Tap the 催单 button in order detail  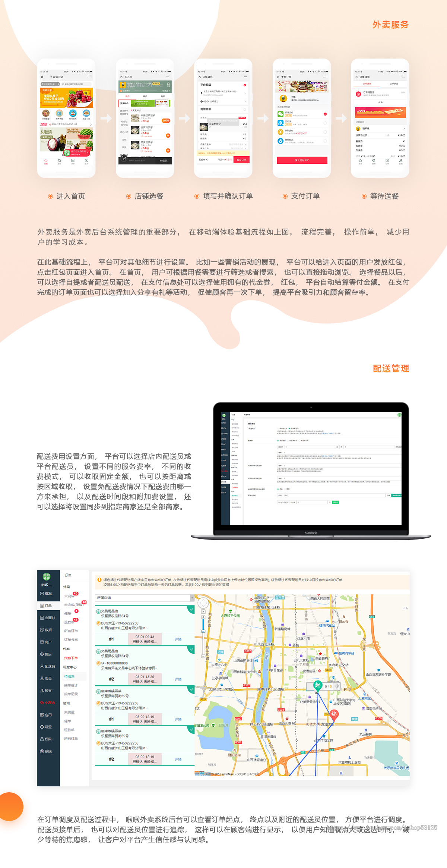(x=380, y=102)
